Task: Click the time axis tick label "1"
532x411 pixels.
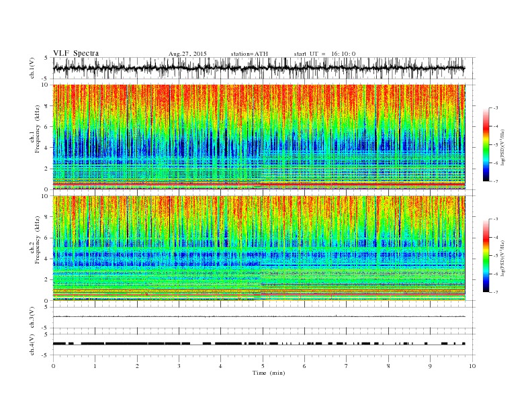Action: (95, 366)
